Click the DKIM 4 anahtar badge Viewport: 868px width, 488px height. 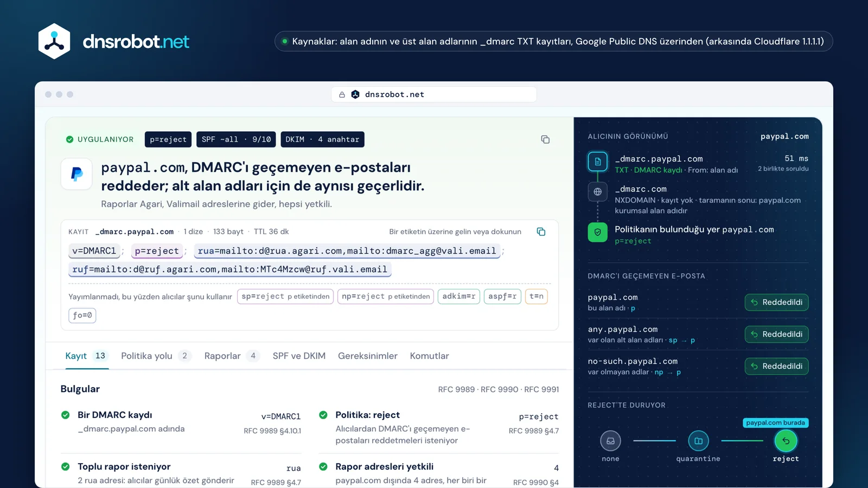click(322, 139)
